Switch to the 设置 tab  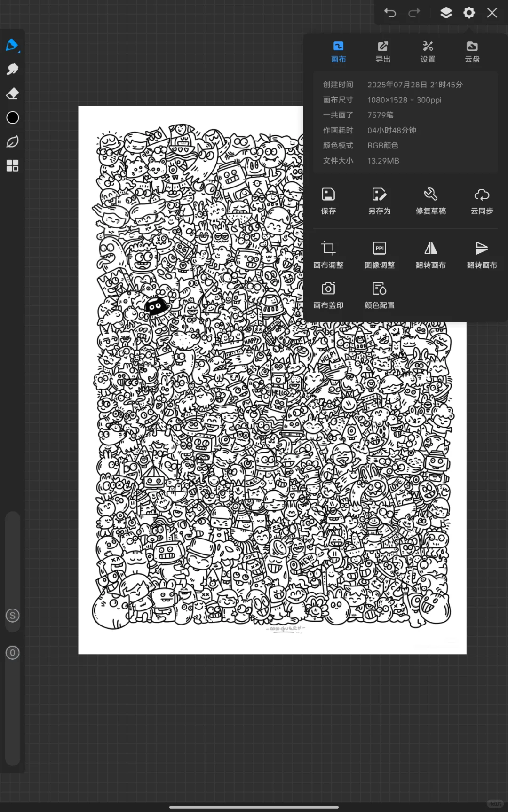pyautogui.click(x=428, y=52)
